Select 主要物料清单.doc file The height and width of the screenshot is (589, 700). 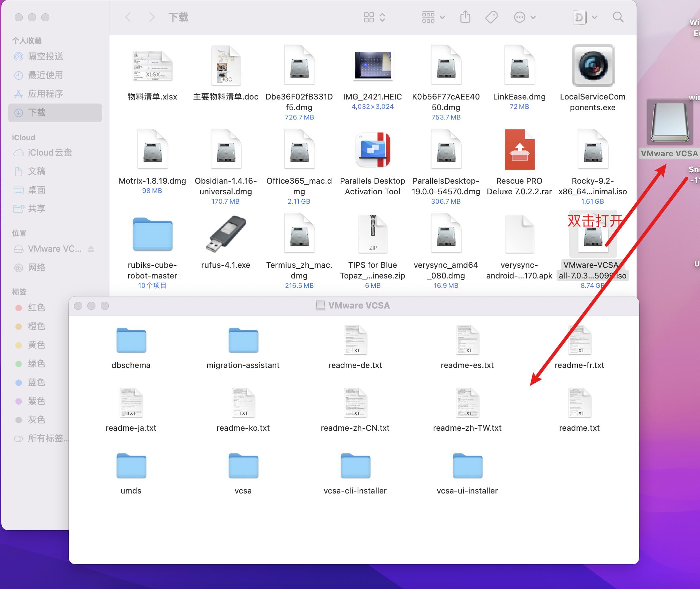[226, 65]
